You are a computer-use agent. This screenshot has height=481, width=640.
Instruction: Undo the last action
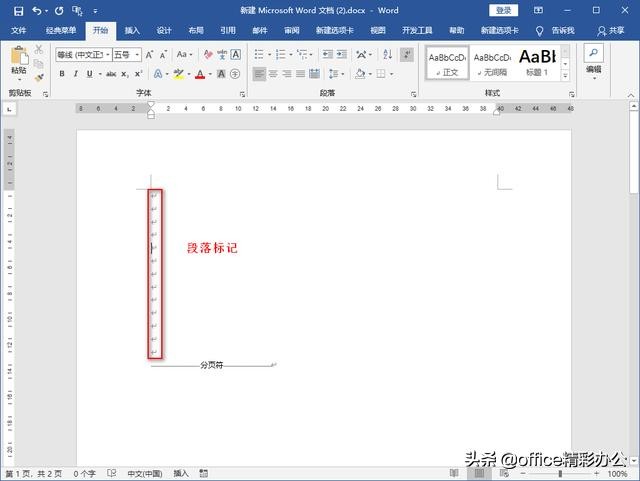click(x=36, y=11)
